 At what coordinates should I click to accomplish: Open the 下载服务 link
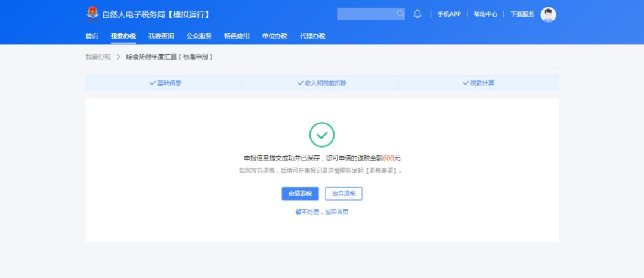(x=522, y=14)
